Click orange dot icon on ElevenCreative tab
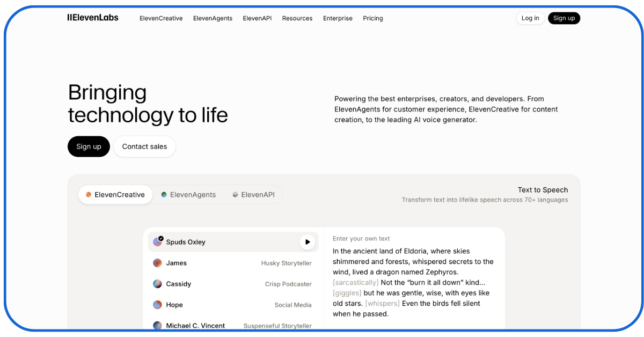644x337 pixels. click(x=89, y=195)
